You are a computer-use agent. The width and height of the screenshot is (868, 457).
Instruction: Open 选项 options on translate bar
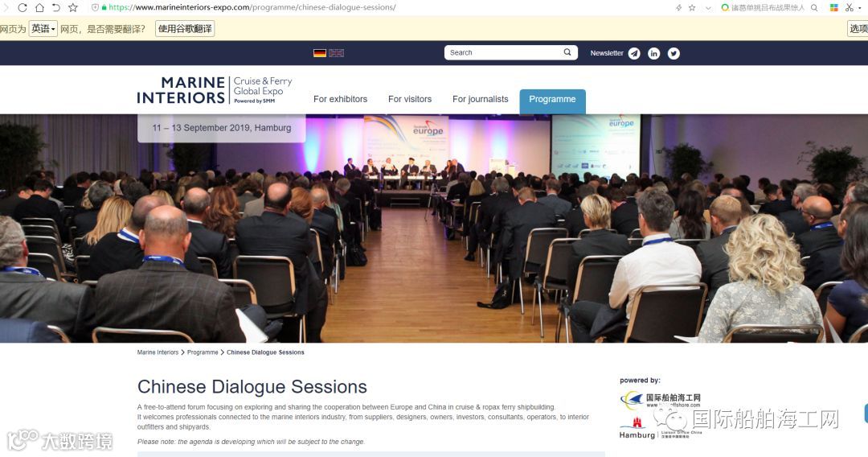[858, 29]
